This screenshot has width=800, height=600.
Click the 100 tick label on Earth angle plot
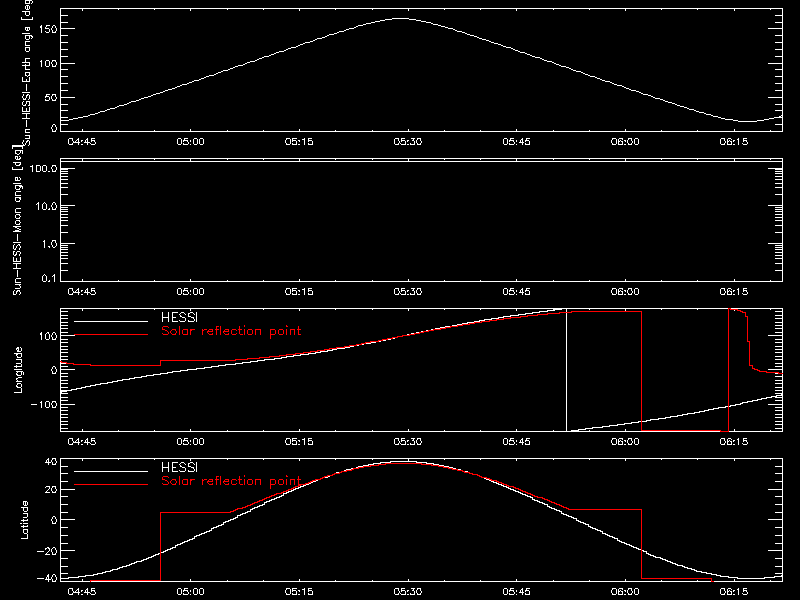48,64
